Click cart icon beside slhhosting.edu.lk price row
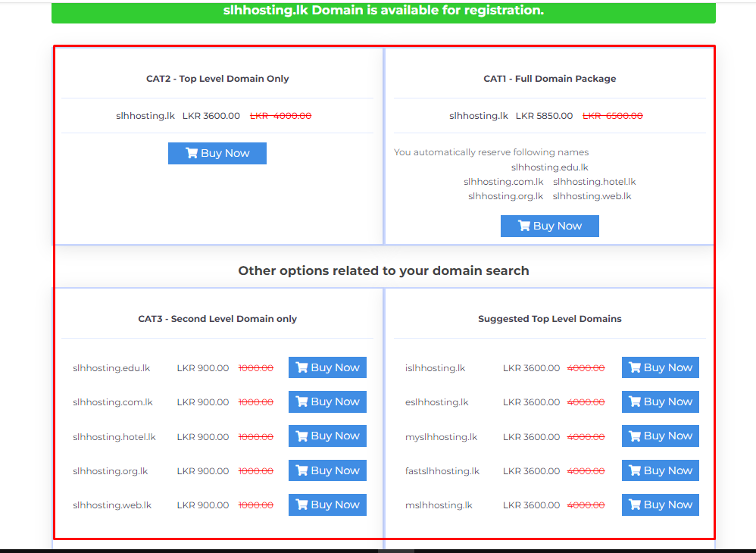The height and width of the screenshot is (553, 756). tap(301, 367)
